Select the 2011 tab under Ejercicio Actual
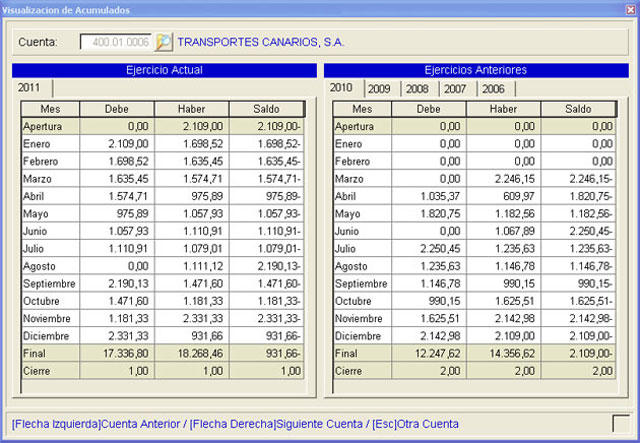Screen dimensions: 640x443 tap(30, 88)
